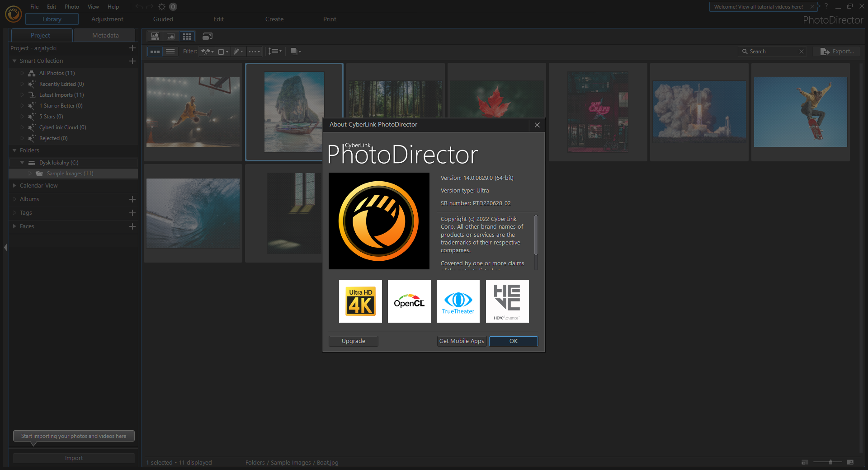868x470 pixels.
Task: Open the edited status filter dropdown
Action: coord(238,52)
